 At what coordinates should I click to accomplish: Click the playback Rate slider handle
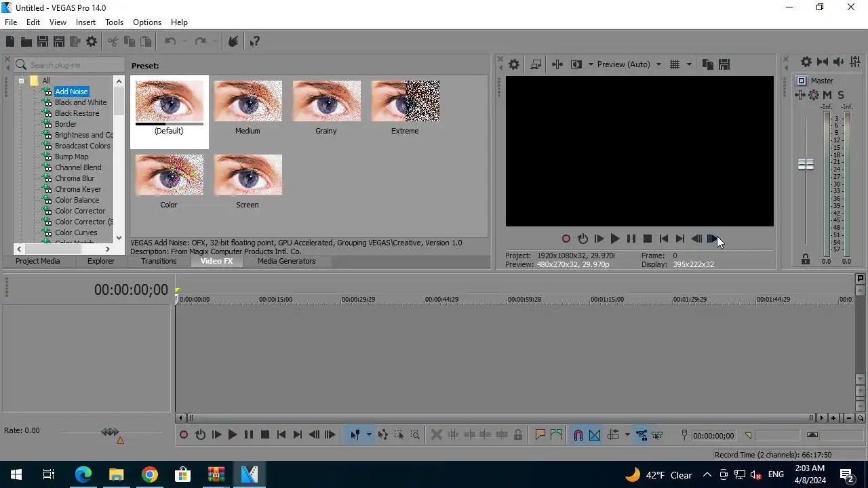pos(110,432)
